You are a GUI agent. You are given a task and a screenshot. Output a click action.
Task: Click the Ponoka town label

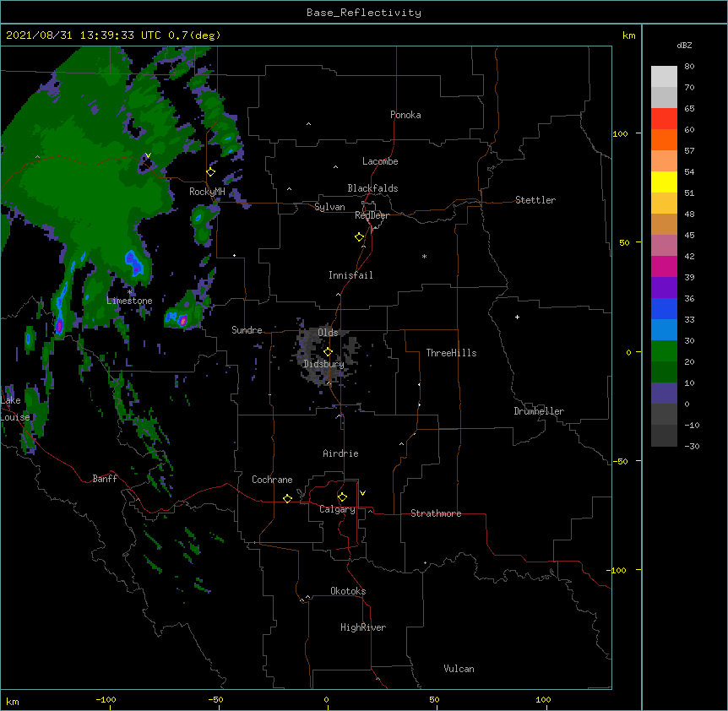(405, 115)
